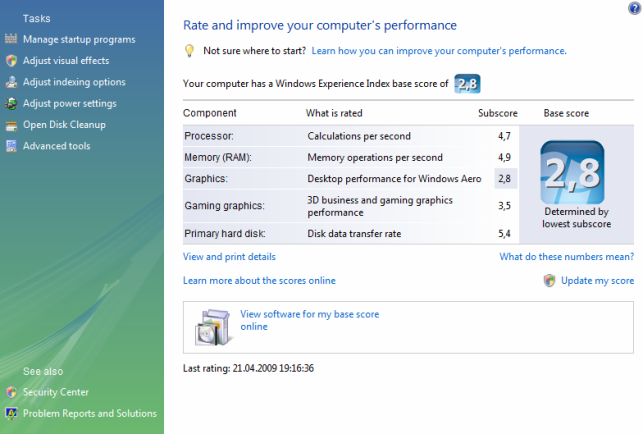
Task: Click the Memory subscore 4,9
Action: point(504,158)
